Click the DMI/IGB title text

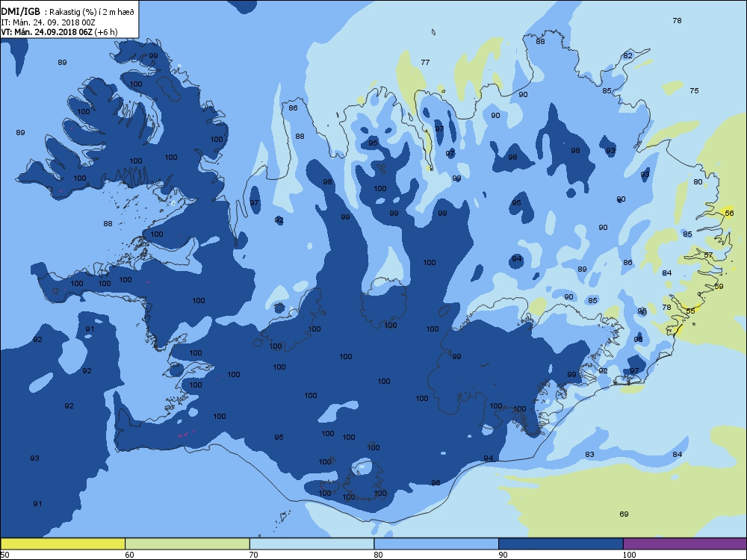click(x=20, y=13)
